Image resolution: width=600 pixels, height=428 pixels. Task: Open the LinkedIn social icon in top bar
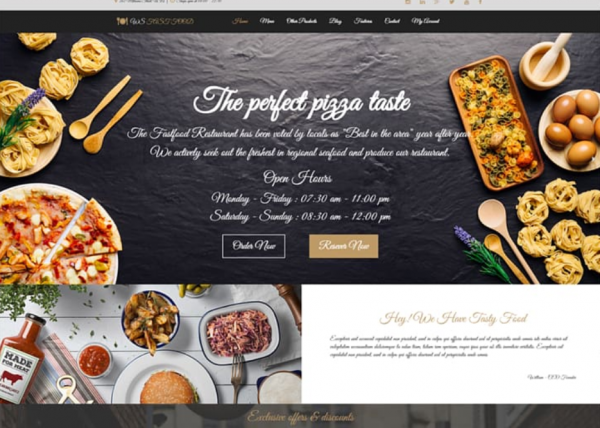(x=422, y=2)
